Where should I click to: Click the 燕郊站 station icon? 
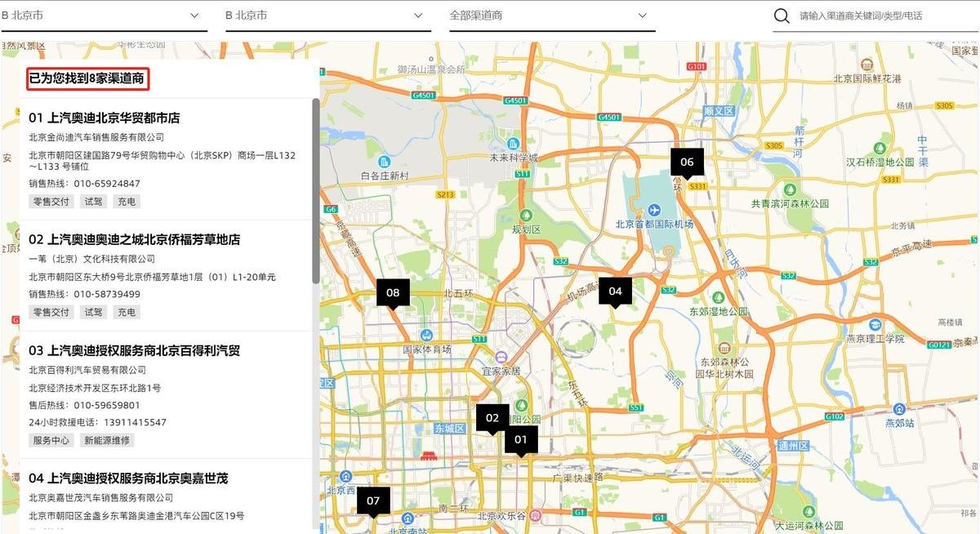click(900, 408)
